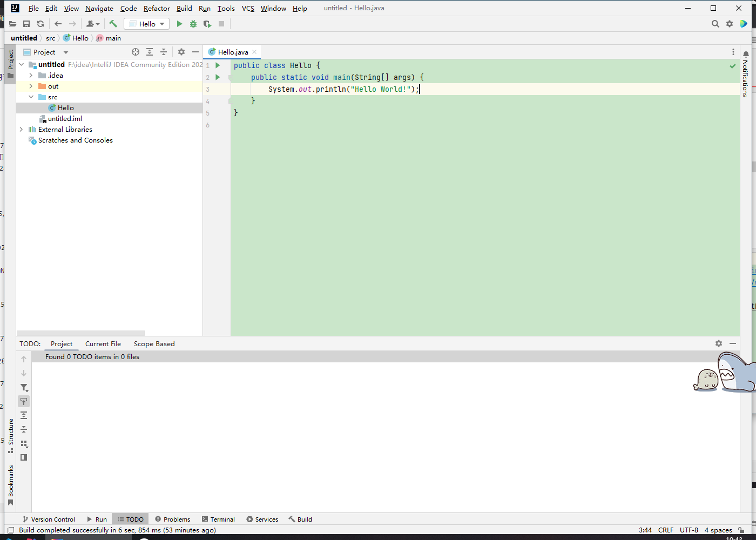Image resolution: width=756 pixels, height=540 pixels.
Task: Click the UTF-8 encoding in status bar
Action: tap(689, 530)
